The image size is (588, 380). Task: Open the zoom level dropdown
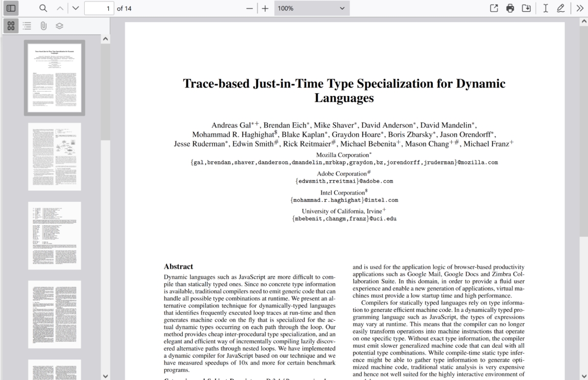pyautogui.click(x=312, y=8)
